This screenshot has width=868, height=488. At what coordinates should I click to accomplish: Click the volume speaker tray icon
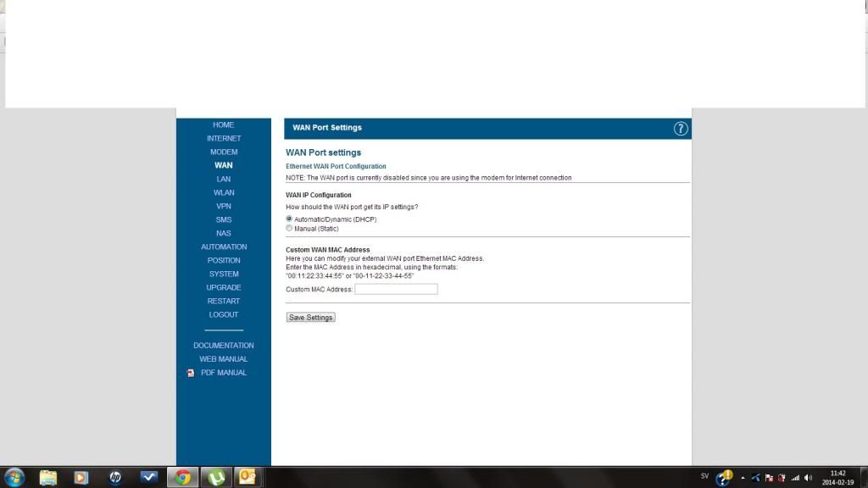click(808, 478)
